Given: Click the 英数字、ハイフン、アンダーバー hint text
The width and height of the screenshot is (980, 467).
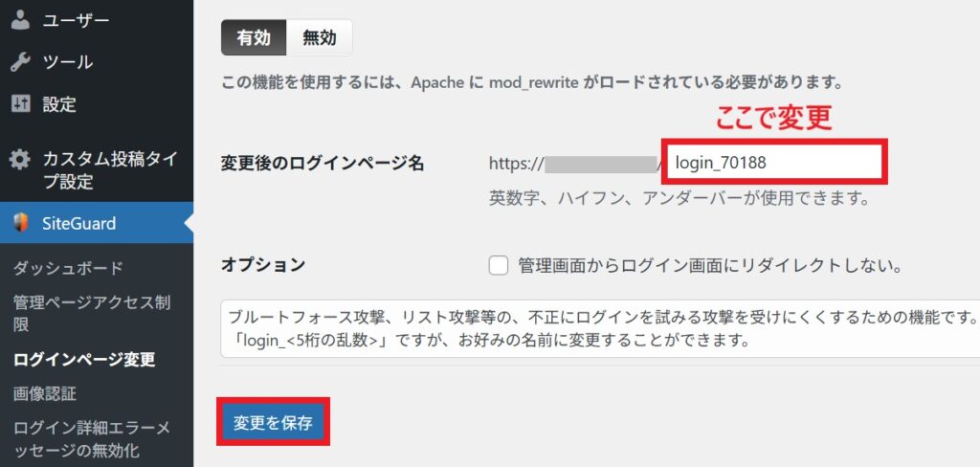Looking at the screenshot, I should (680, 199).
